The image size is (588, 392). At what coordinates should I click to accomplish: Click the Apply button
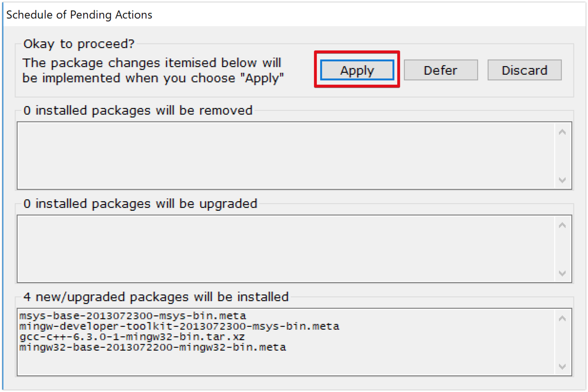(357, 70)
